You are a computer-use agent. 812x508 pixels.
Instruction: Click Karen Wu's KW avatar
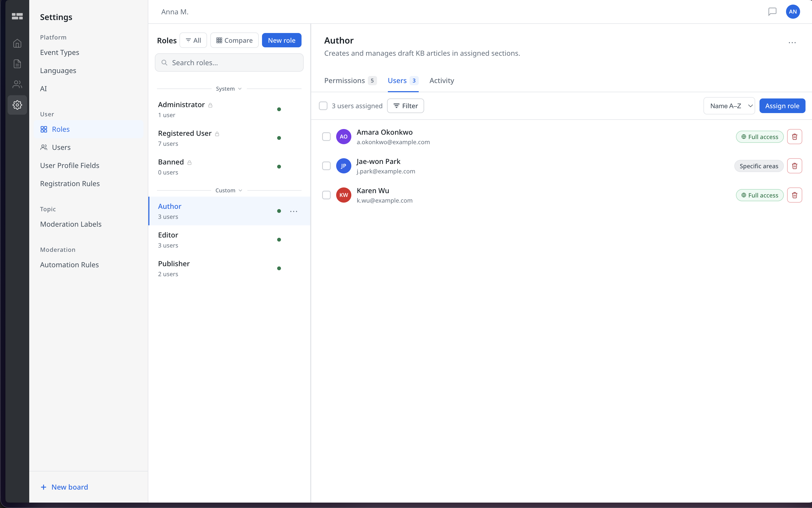pyautogui.click(x=343, y=195)
